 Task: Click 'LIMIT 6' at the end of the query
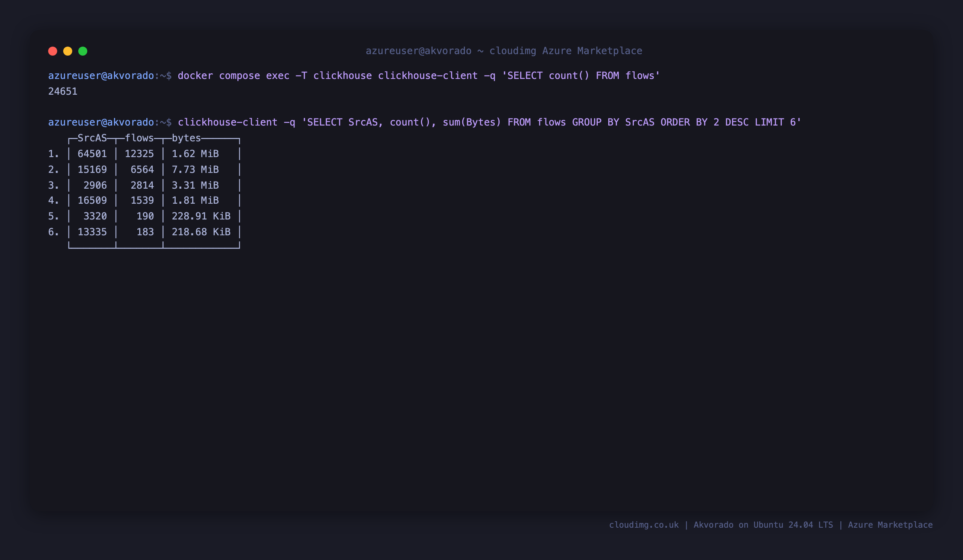(x=775, y=122)
